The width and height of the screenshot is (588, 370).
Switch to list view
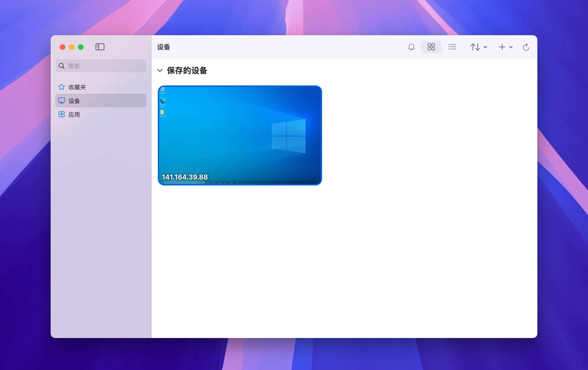tap(452, 47)
